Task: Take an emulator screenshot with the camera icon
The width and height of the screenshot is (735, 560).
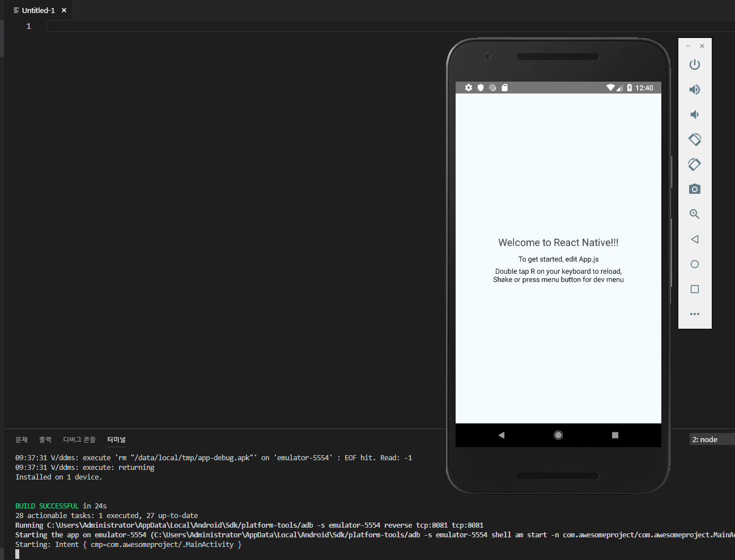Action: (x=695, y=189)
